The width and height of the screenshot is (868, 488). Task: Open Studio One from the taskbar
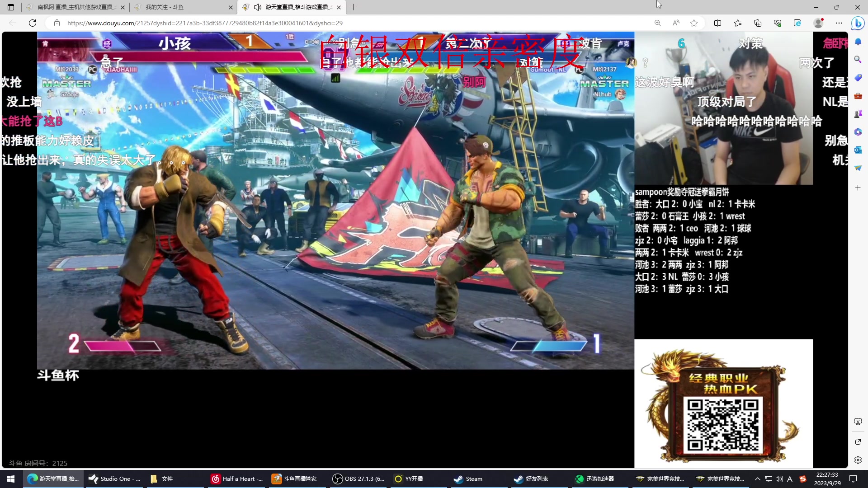coord(114,479)
